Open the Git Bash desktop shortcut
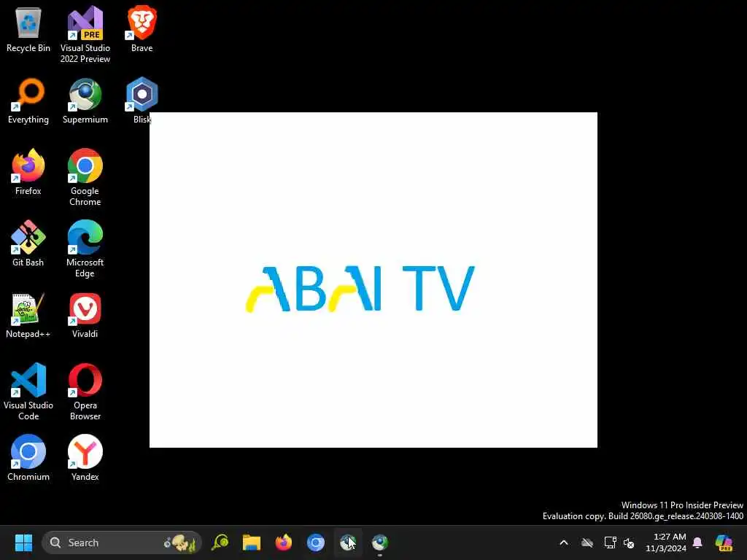The image size is (747, 560). (x=28, y=244)
